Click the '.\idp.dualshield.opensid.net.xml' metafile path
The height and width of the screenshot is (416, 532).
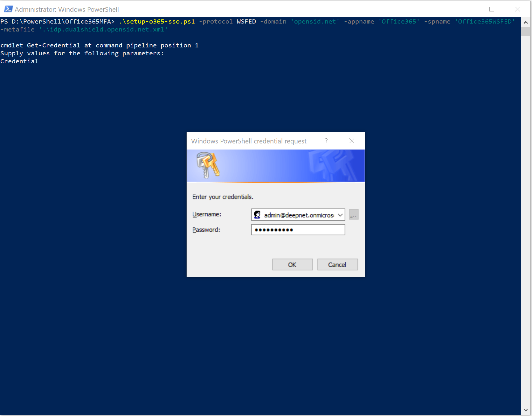click(x=103, y=29)
